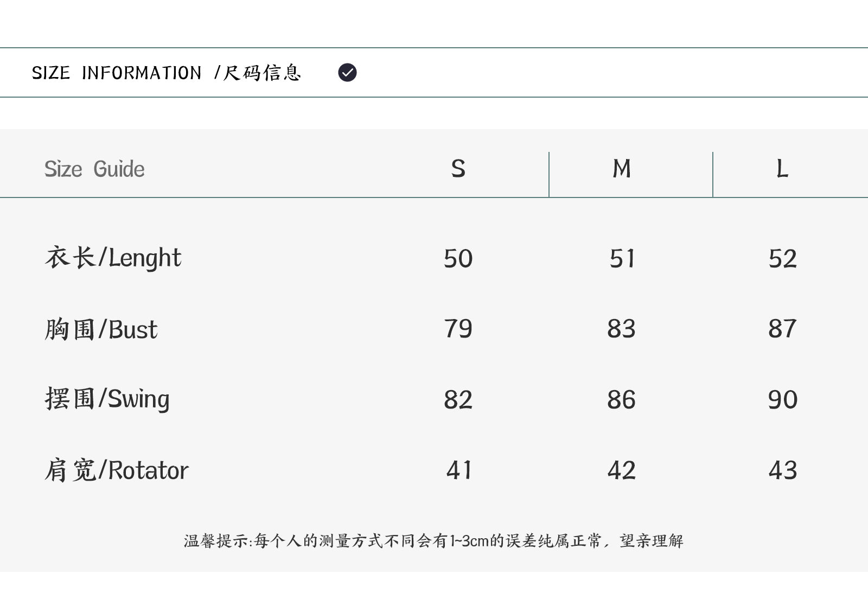Click the Size Guide label

point(94,169)
